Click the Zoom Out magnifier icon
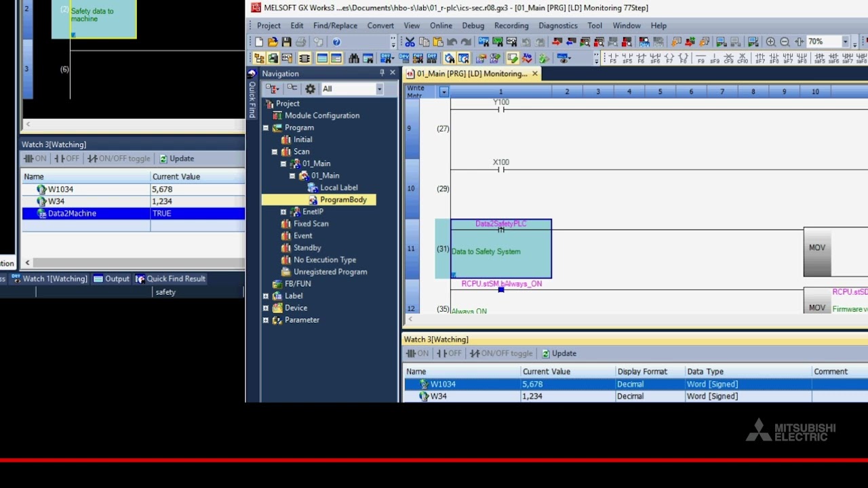868x488 pixels. pyautogui.click(x=785, y=42)
